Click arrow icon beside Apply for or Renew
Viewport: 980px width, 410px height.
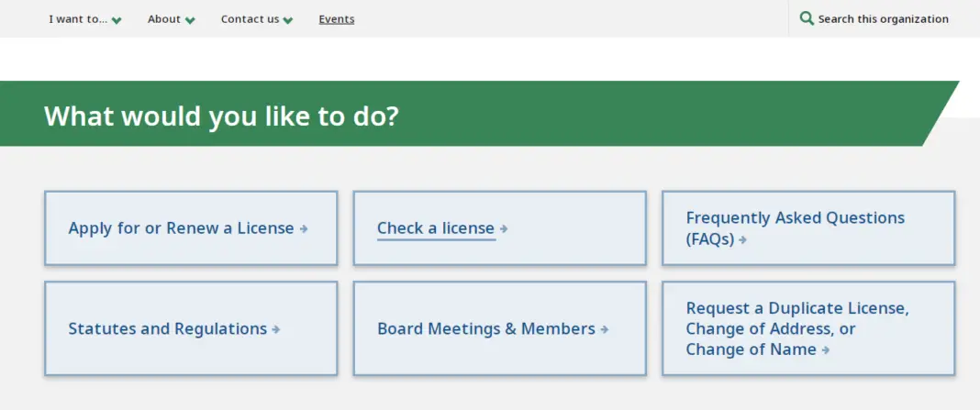pyautogui.click(x=304, y=229)
